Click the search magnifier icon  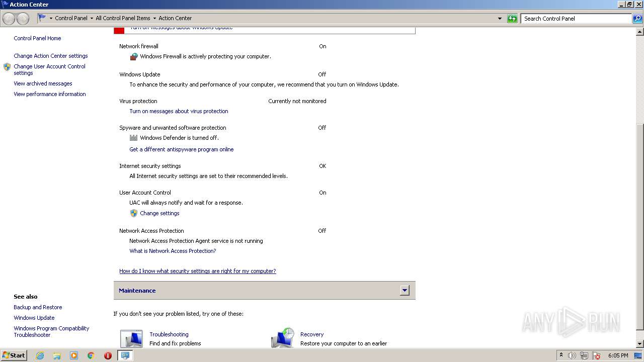point(637,19)
